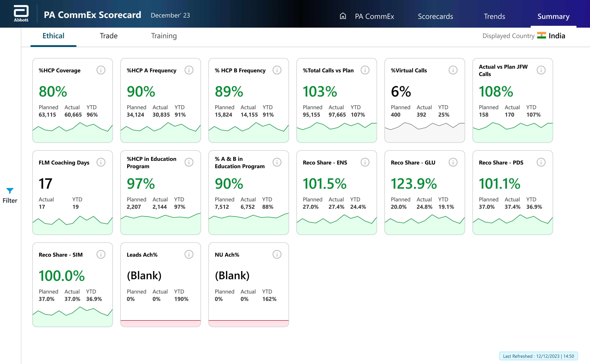Click the Reco Share - SIM 100.0% value
Screen dimensions: 590x364
(62, 276)
